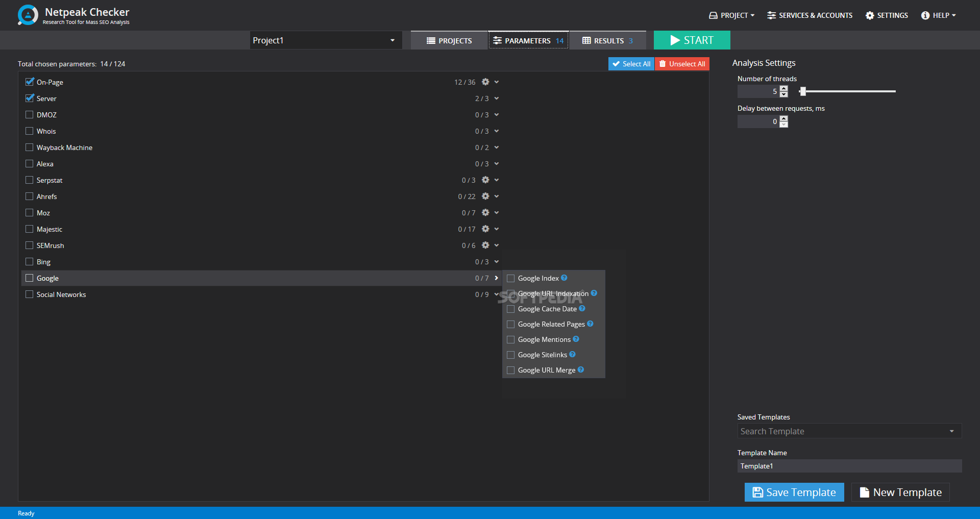This screenshot has width=980, height=519.
Task: Check Google Related Pages parameter
Action: 510,324
